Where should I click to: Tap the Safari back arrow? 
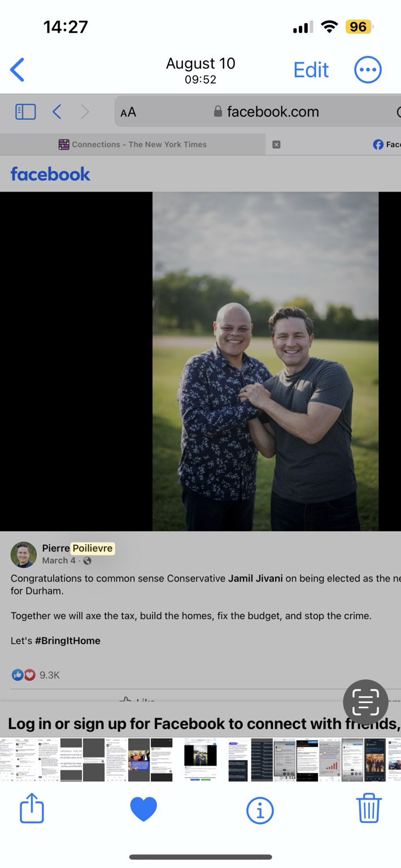[56, 112]
